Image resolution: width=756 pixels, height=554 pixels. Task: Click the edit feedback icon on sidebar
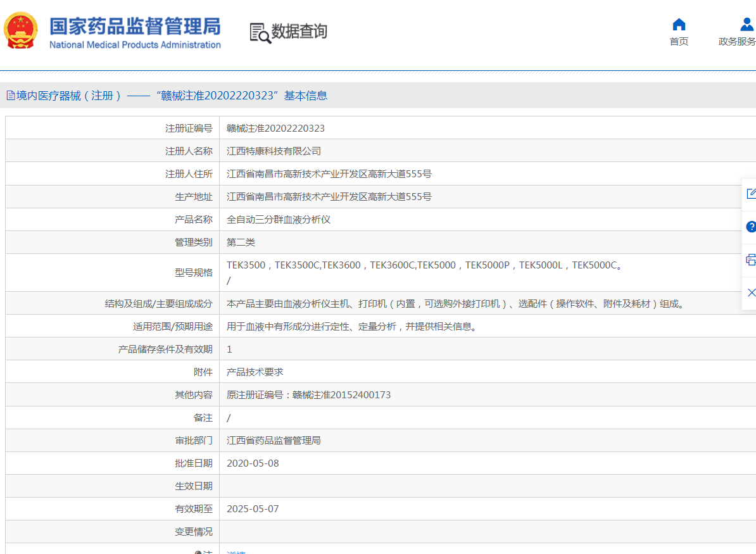[751, 194]
